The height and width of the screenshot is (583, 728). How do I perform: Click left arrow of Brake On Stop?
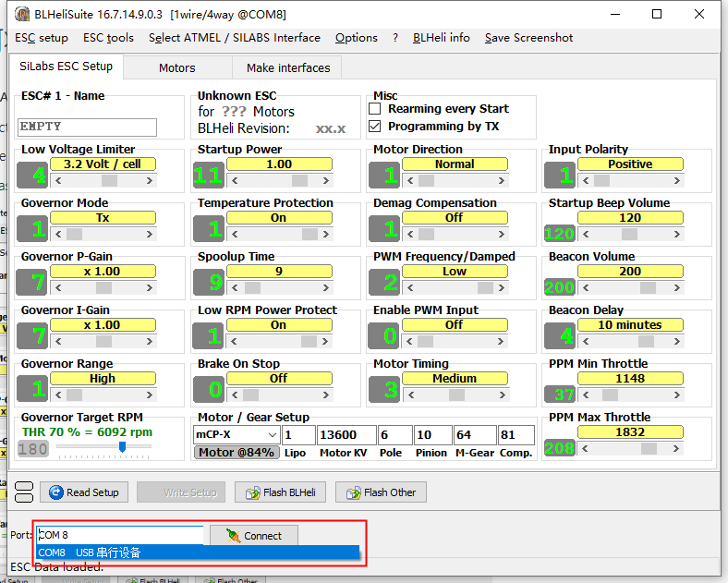235,395
